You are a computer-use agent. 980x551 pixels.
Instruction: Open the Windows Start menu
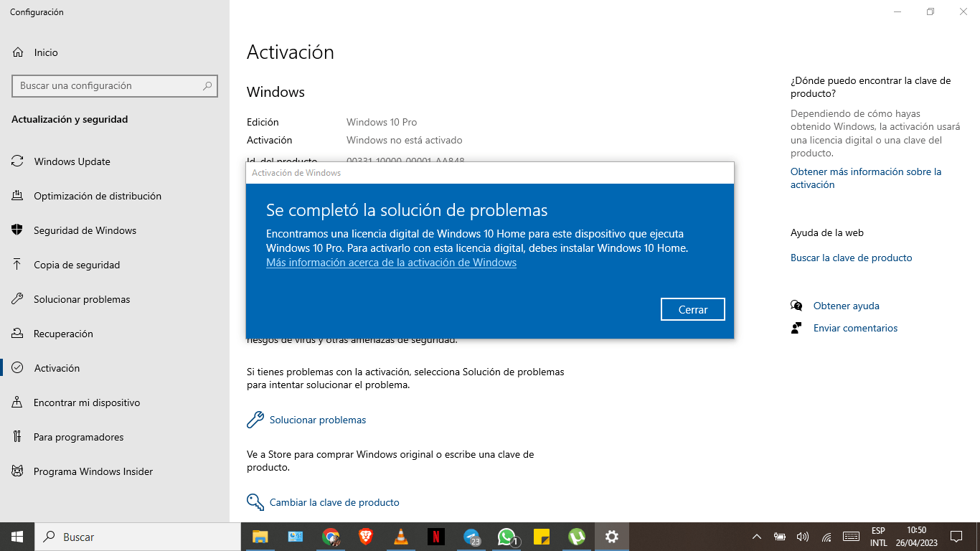(x=17, y=537)
